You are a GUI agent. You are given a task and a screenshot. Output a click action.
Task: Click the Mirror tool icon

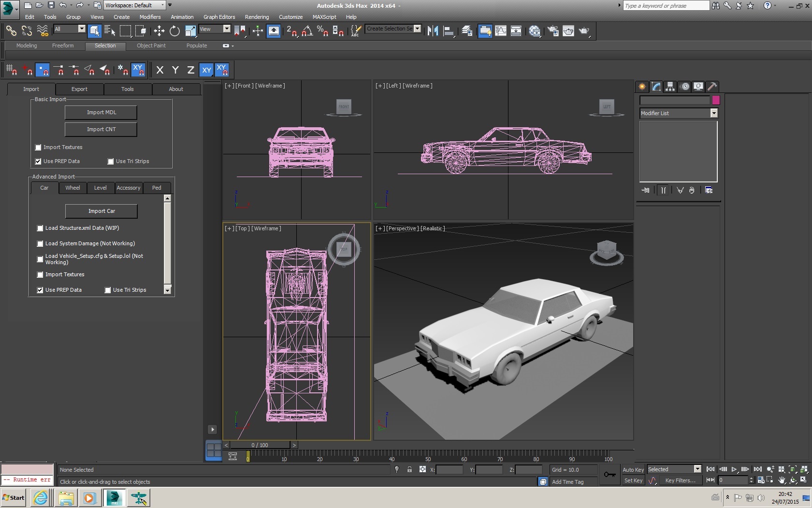point(433,31)
